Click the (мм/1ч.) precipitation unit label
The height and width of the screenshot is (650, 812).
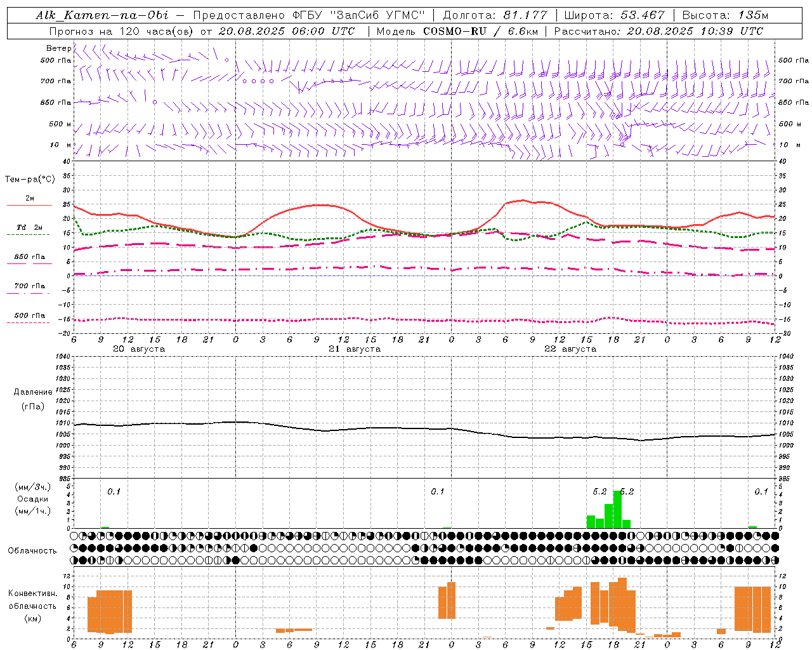click(x=33, y=511)
